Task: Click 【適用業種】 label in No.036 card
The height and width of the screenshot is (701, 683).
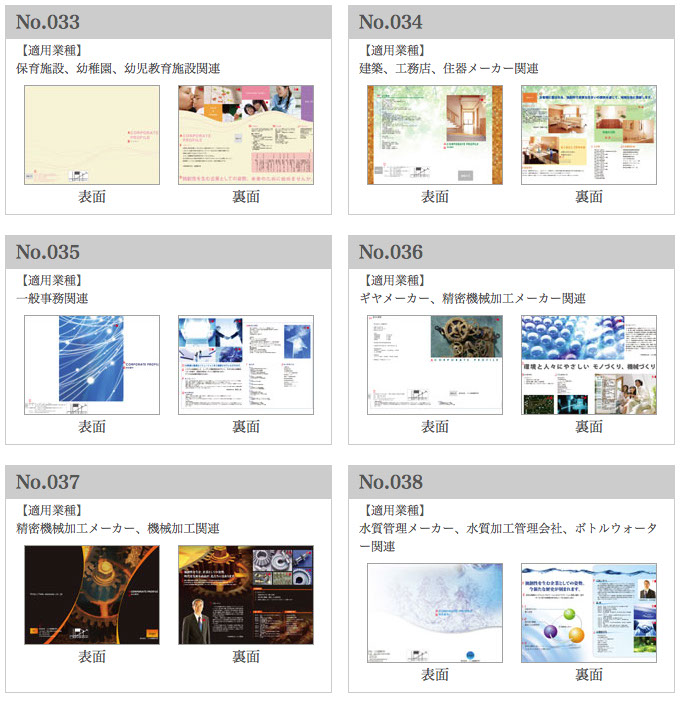Action: [395, 280]
